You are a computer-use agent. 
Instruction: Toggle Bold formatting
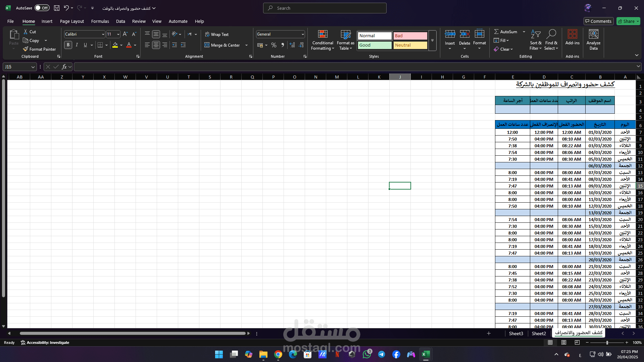tap(68, 45)
